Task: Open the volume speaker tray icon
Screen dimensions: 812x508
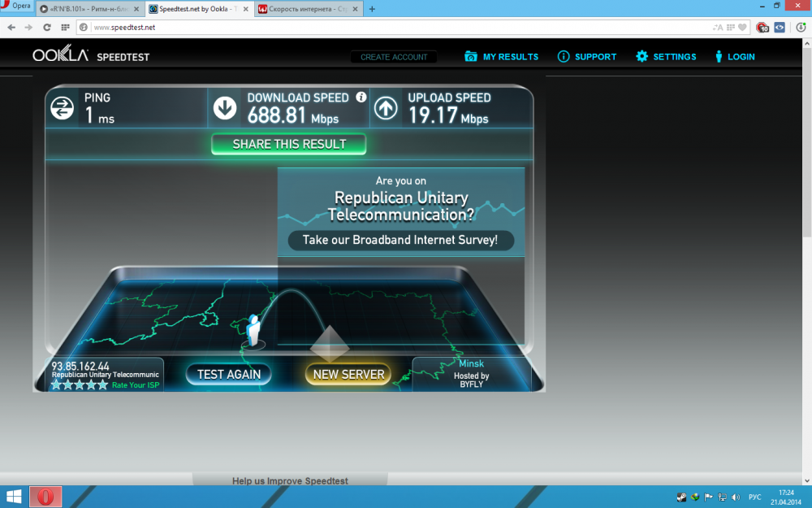Action: click(x=736, y=497)
